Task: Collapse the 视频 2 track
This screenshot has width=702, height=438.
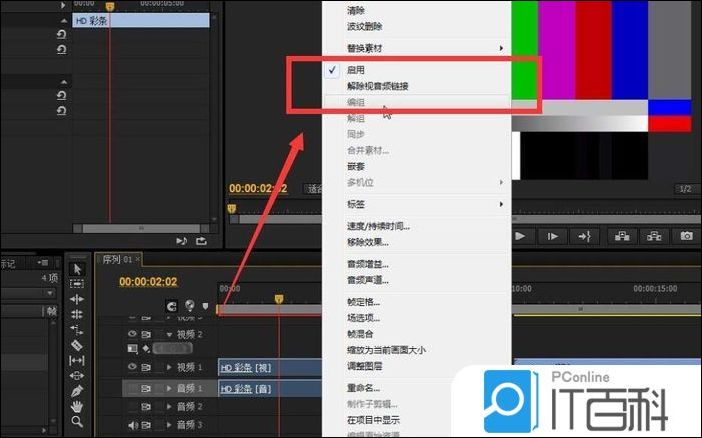Action: click(x=169, y=335)
